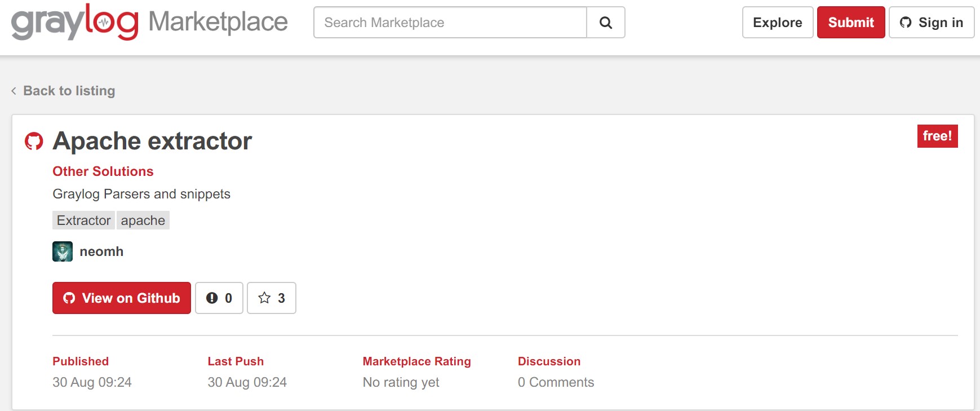The width and height of the screenshot is (980, 411).
Task: Go back to listing
Action: [x=63, y=91]
